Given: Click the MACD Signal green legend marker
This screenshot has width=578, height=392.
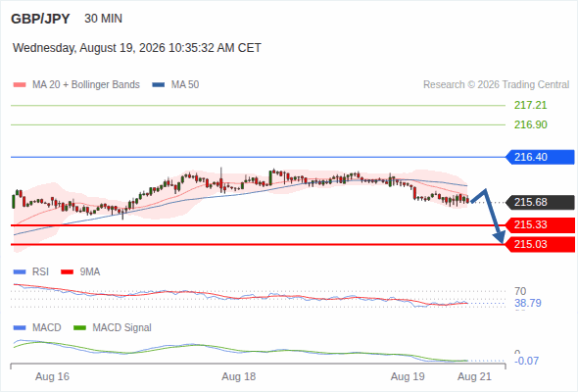Looking at the screenshot, I should coord(79,328).
